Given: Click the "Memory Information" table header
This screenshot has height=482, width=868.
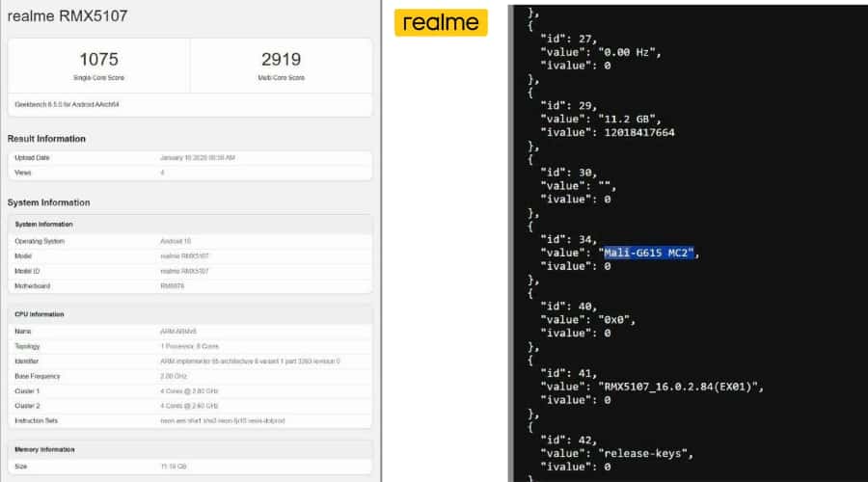Looking at the screenshot, I should [44, 449].
